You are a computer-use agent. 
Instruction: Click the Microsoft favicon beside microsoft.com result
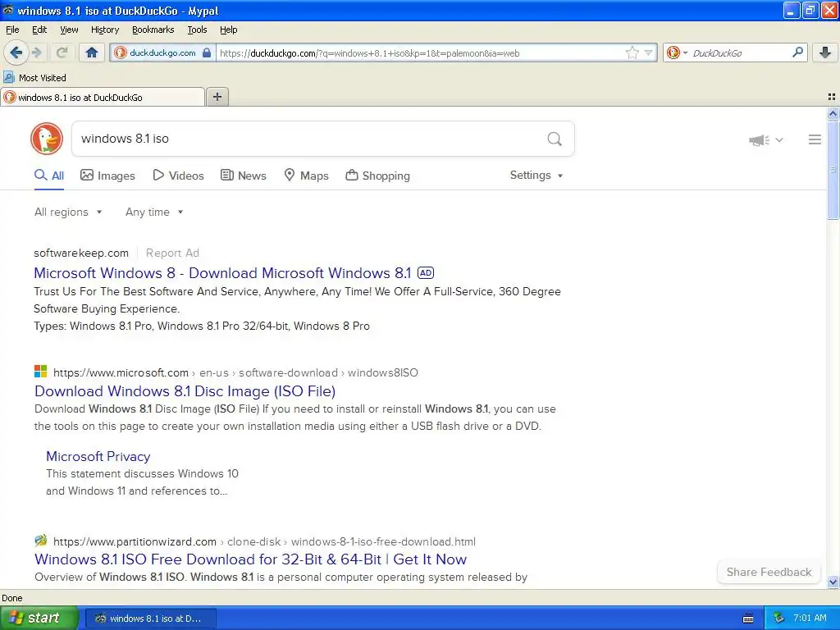click(x=41, y=372)
